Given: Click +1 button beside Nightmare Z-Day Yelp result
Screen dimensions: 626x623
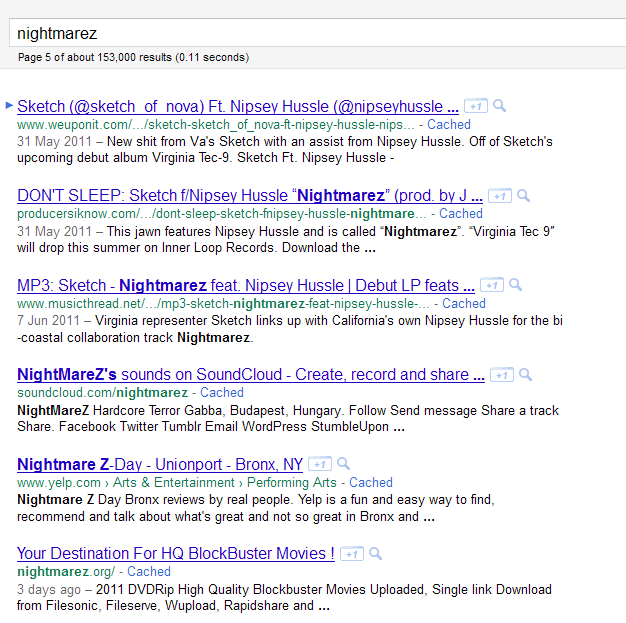Looking at the screenshot, I should [319, 465].
